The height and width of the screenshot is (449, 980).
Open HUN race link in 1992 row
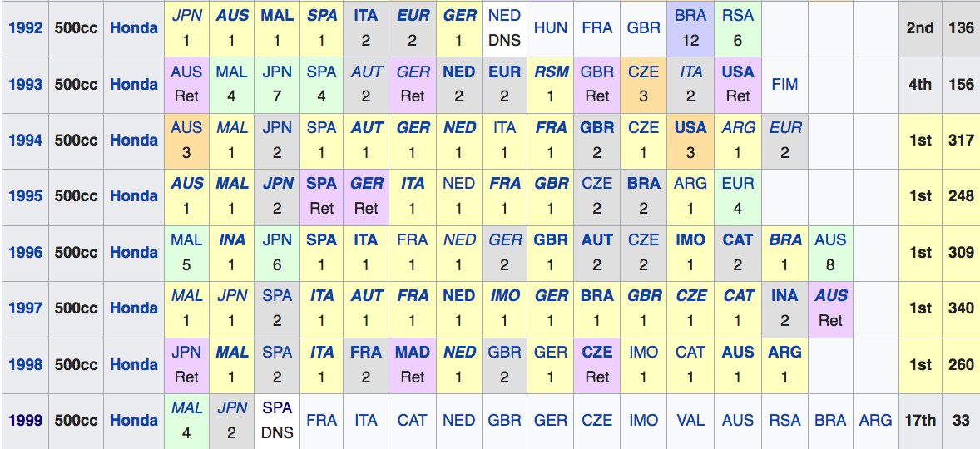tap(550, 27)
